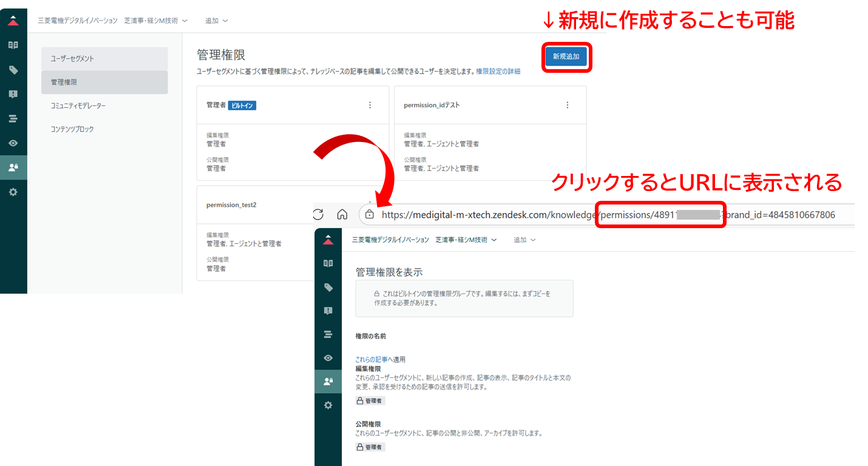Click the browser reload icon
Viewport: 868px width, 466px height.
click(x=318, y=214)
